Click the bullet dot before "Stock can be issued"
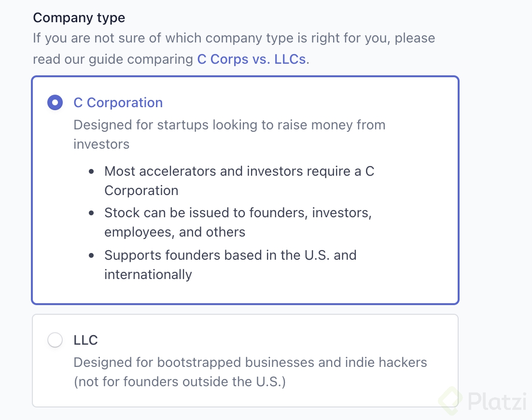The width and height of the screenshot is (532, 420). click(x=91, y=213)
